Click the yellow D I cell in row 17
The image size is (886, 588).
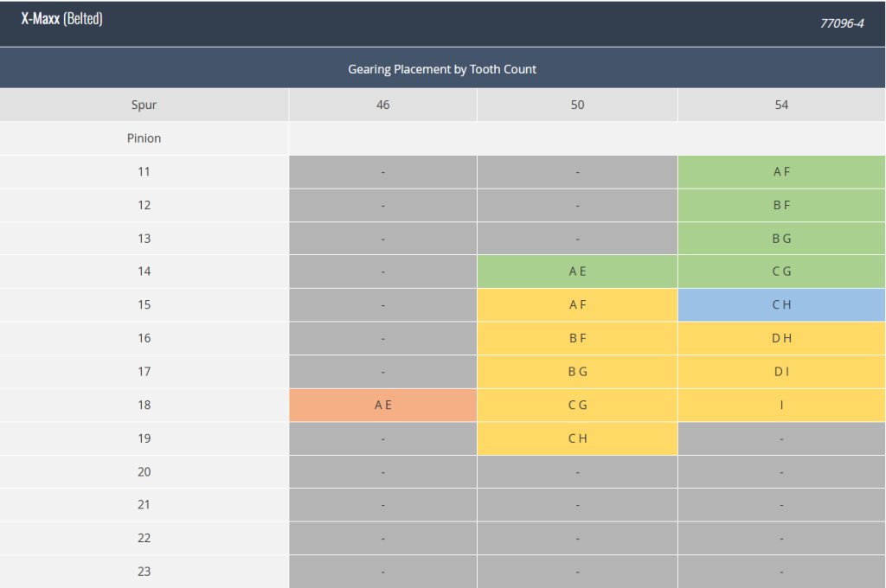pyautogui.click(x=781, y=372)
